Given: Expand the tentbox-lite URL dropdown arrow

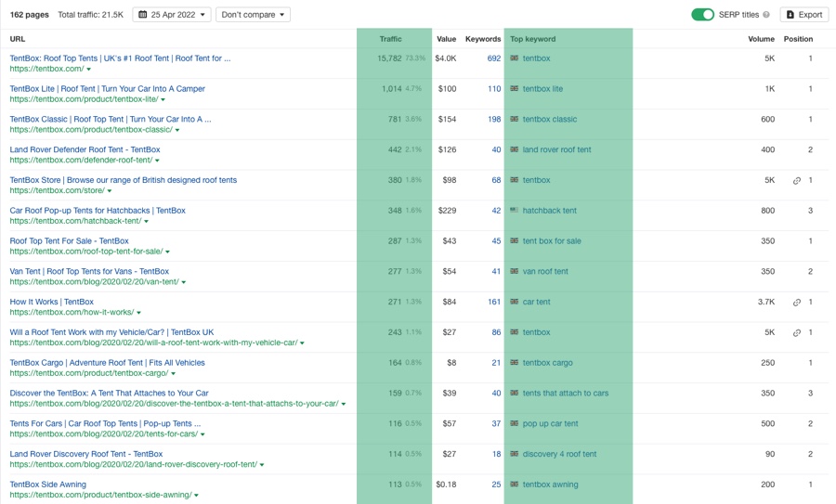Looking at the screenshot, I should (x=163, y=99).
